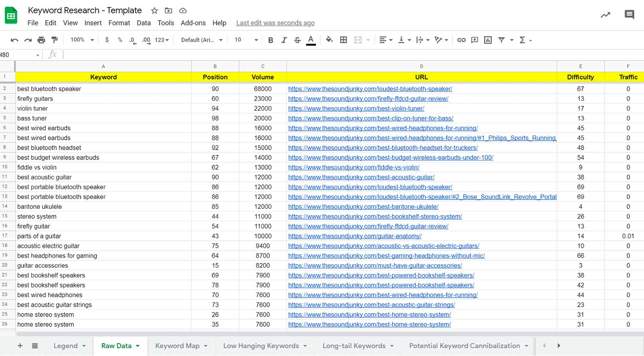Screen dimensions: 644x356
Task: Open the Fill color tool
Action: [329, 39]
